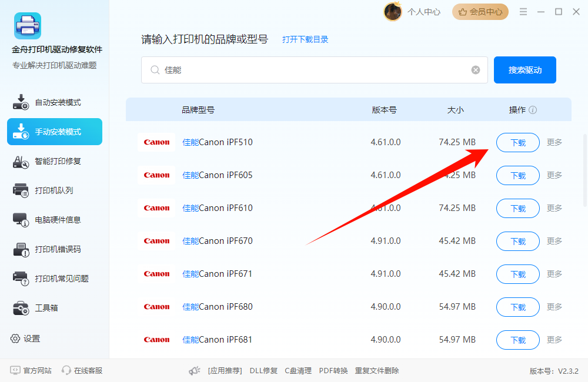Screen dimensions: 588x382
Task: Click 佳能Canon iPF605 model name
Action: click(x=218, y=175)
